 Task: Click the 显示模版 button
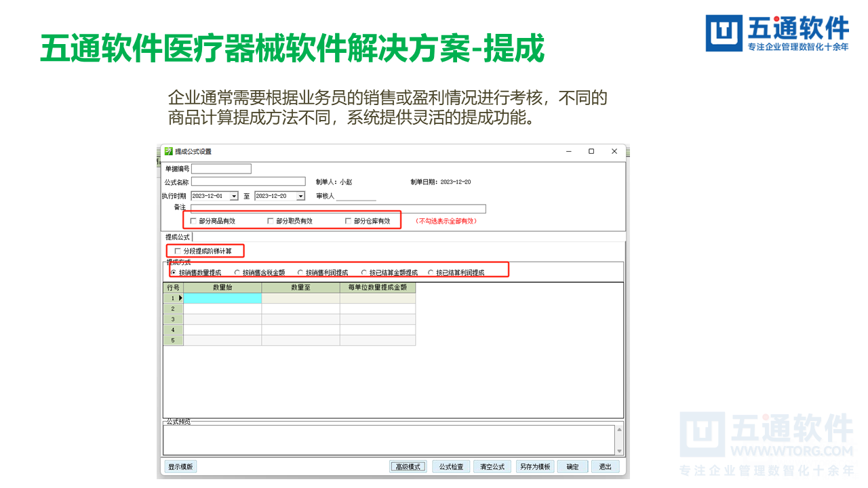pos(180,466)
